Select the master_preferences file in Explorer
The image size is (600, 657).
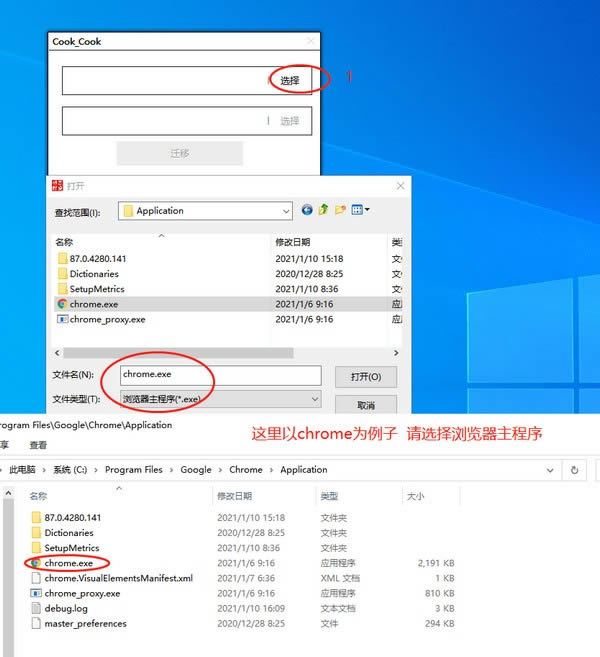(85, 623)
